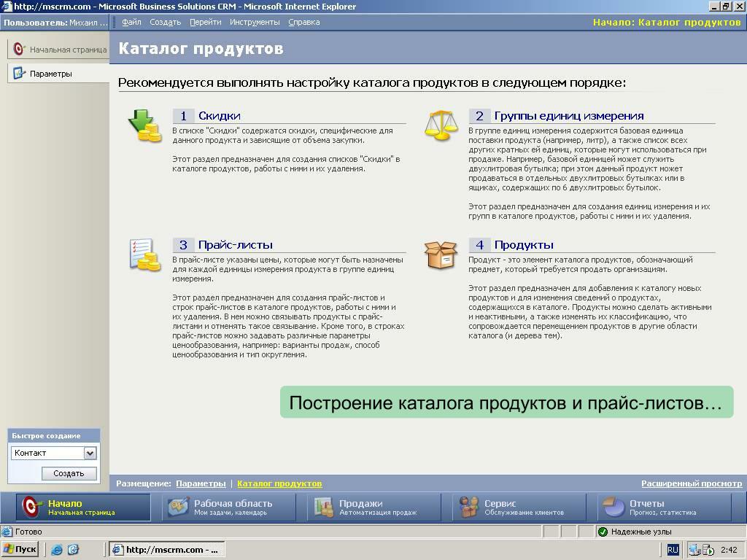Switch to the Продажи section
747x560 pixels.
pyautogui.click(x=373, y=507)
